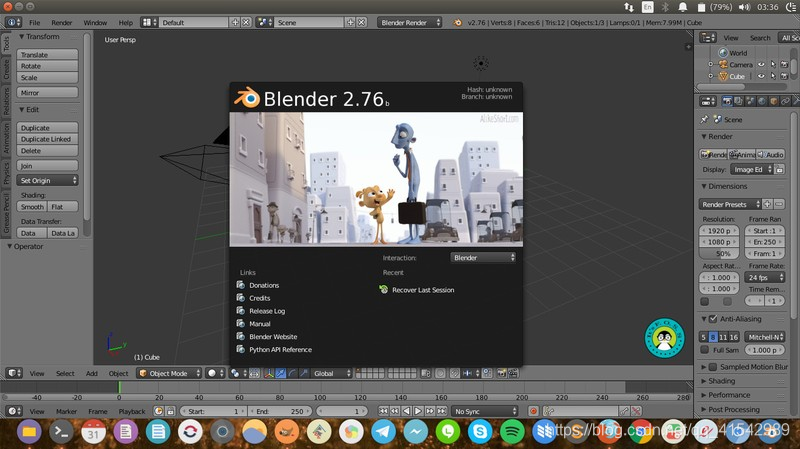This screenshot has height=449, width=800.
Task: Click the Camera object icon in the outliner
Action: point(723,64)
